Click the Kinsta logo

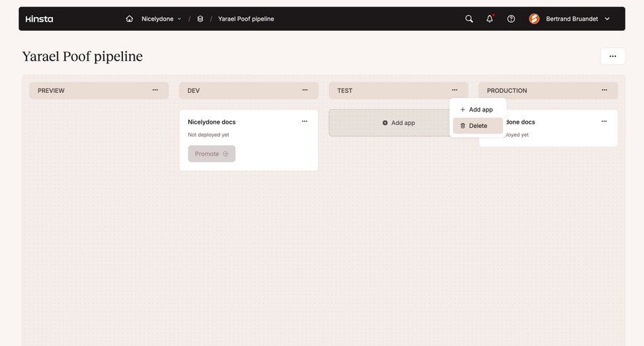coord(39,19)
